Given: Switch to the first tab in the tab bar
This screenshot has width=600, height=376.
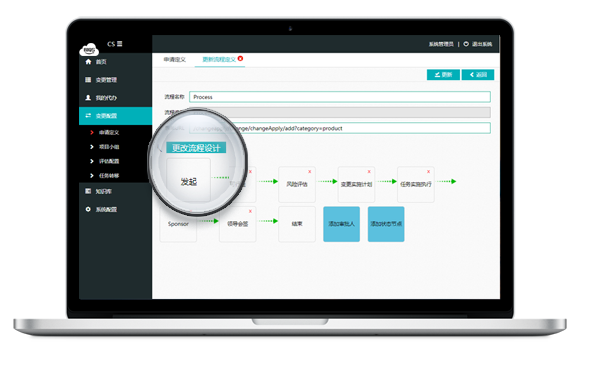Looking at the screenshot, I should tap(174, 60).
